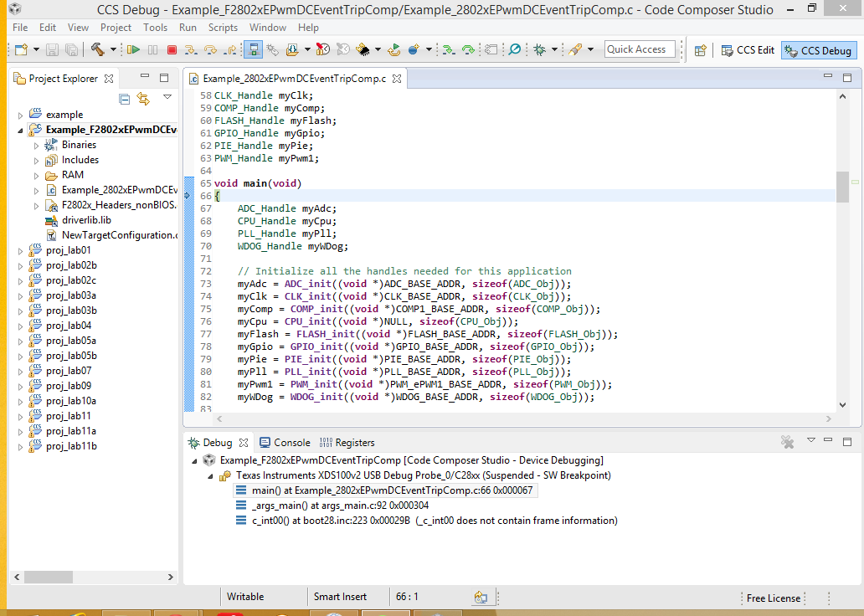
Task: Expand the proj_lab01 project node
Action: coord(20,250)
